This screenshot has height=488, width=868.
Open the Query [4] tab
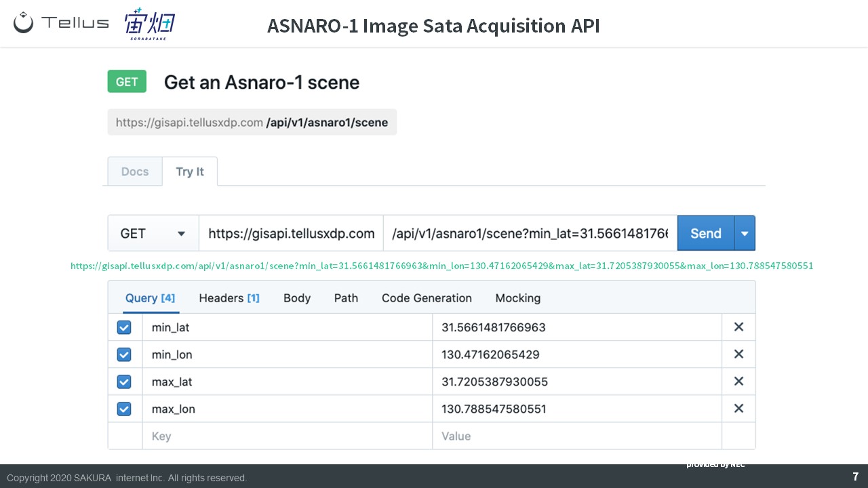pyautogui.click(x=150, y=298)
